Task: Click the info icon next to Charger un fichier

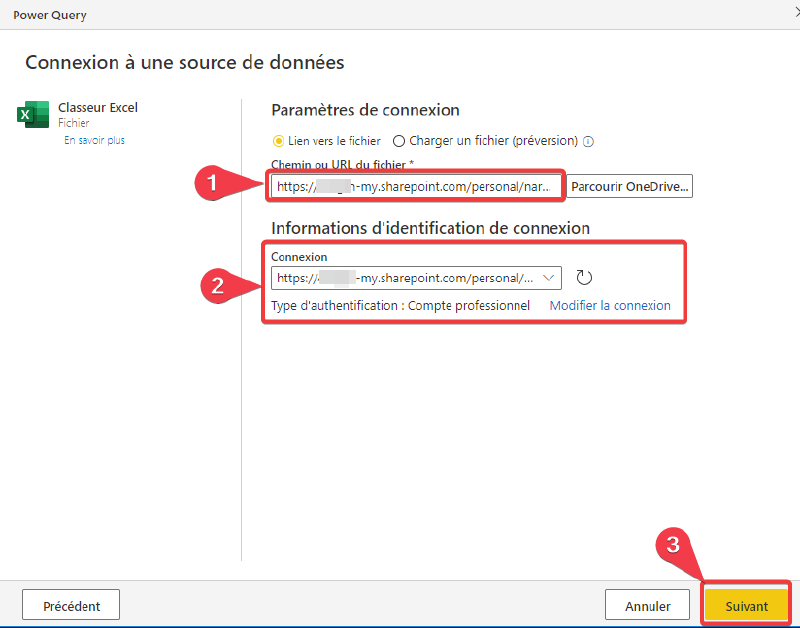Action: (588, 141)
